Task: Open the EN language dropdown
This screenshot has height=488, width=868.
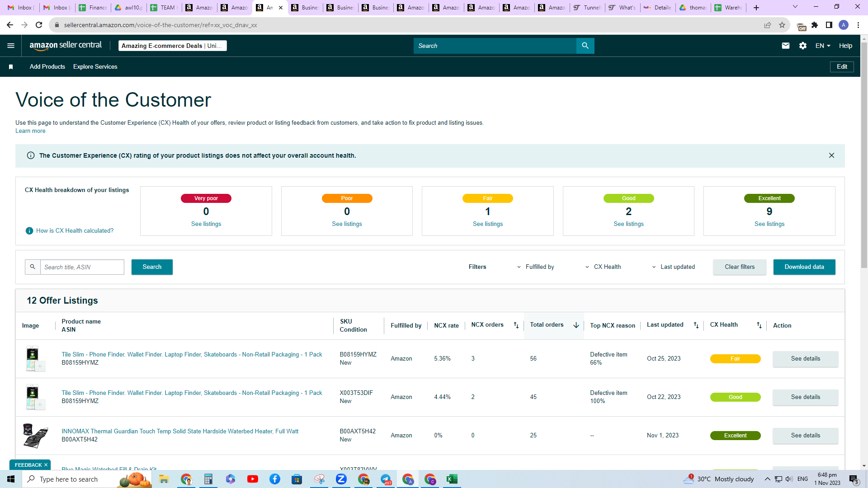Action: pos(823,46)
